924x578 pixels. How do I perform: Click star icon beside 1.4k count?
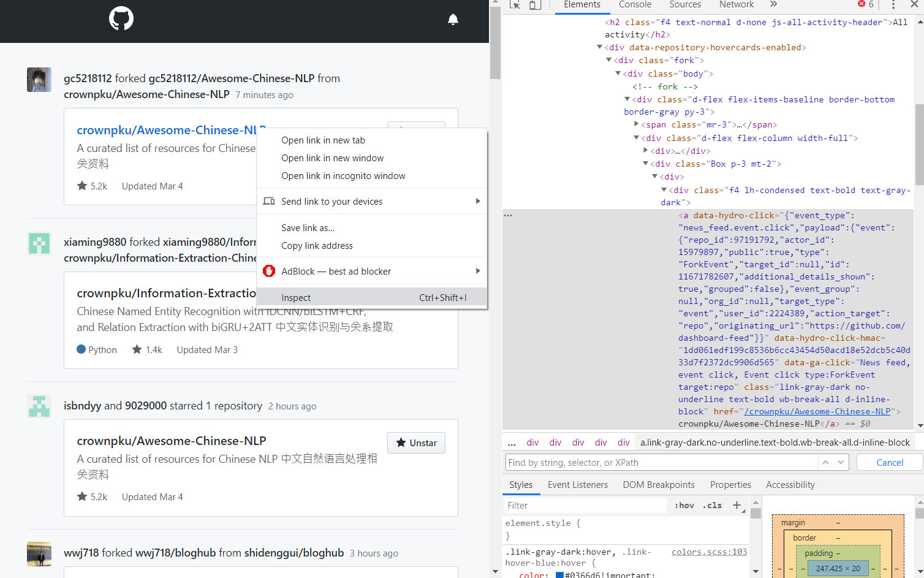point(137,349)
